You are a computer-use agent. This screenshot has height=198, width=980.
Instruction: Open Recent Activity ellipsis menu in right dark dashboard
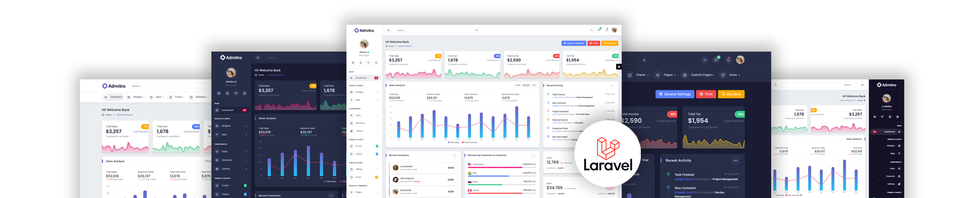735,160
